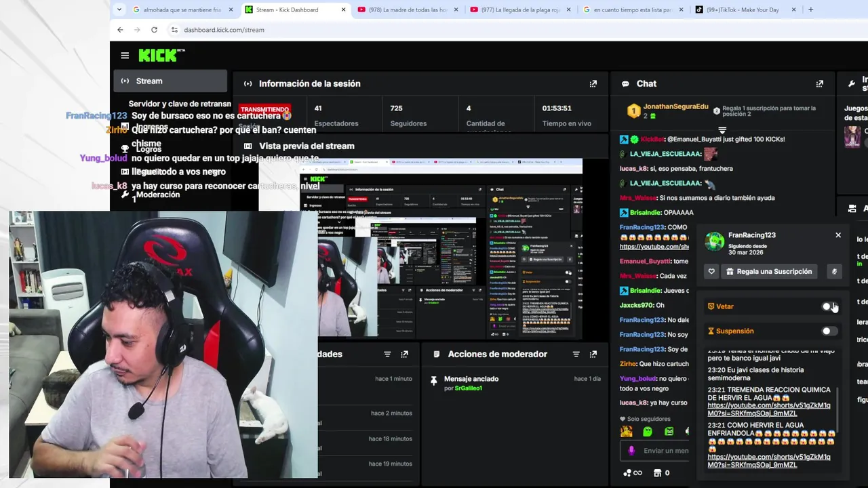Pop out the Información de la sesión panel
Image resolution: width=868 pixels, height=488 pixels.
point(593,83)
